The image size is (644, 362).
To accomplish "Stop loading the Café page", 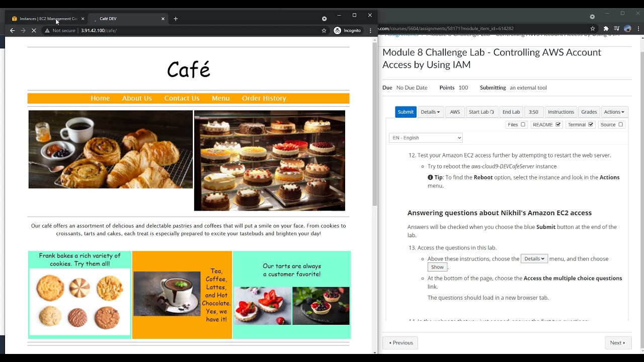I will pyautogui.click(x=34, y=31).
